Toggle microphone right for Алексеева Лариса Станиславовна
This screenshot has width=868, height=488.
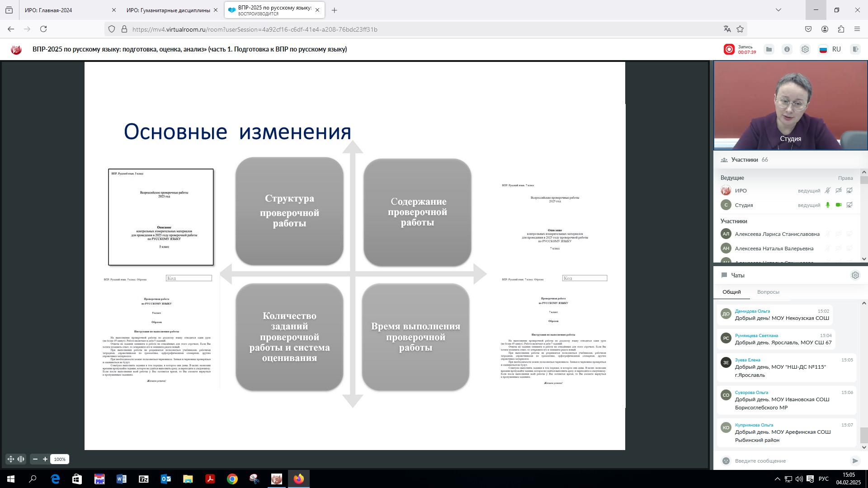(x=828, y=234)
